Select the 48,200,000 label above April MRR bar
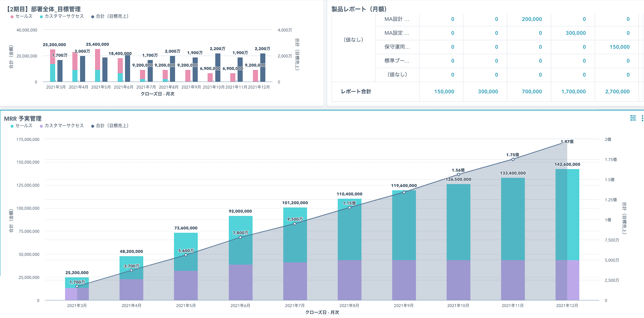Screen dimensions: 644x318 click(x=132, y=251)
